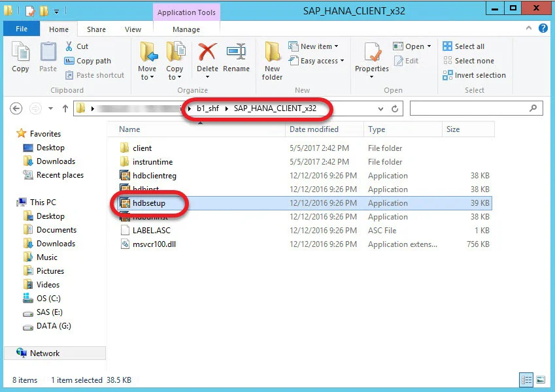The height and width of the screenshot is (392, 555).
Task: Click the Cut scissors button
Action: tap(76, 46)
